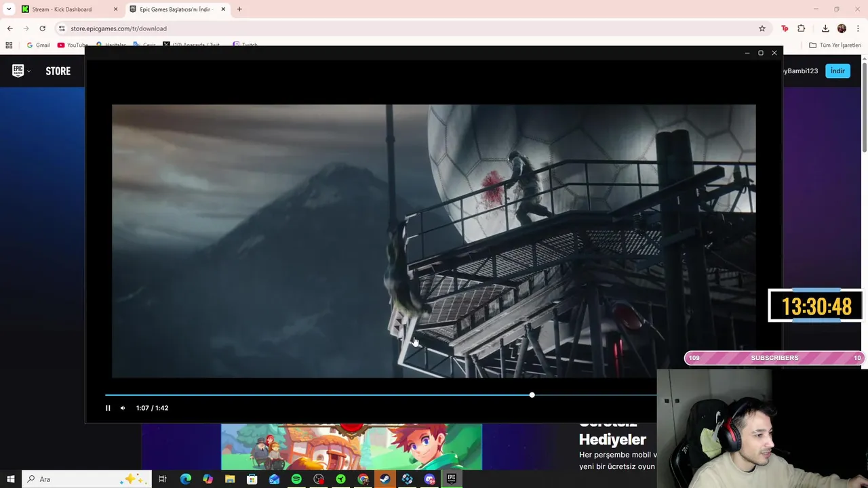This screenshot has height=488, width=868.
Task: Mute the video with the speaker icon
Action: [123, 408]
